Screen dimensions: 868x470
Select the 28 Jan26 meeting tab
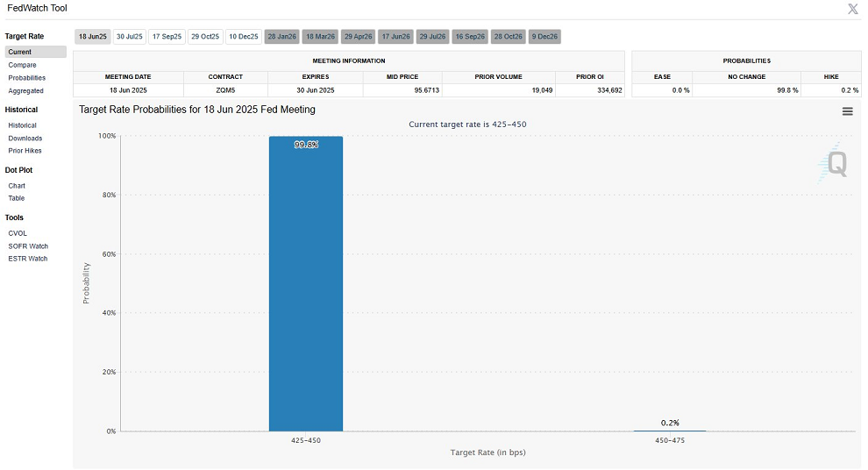282,37
